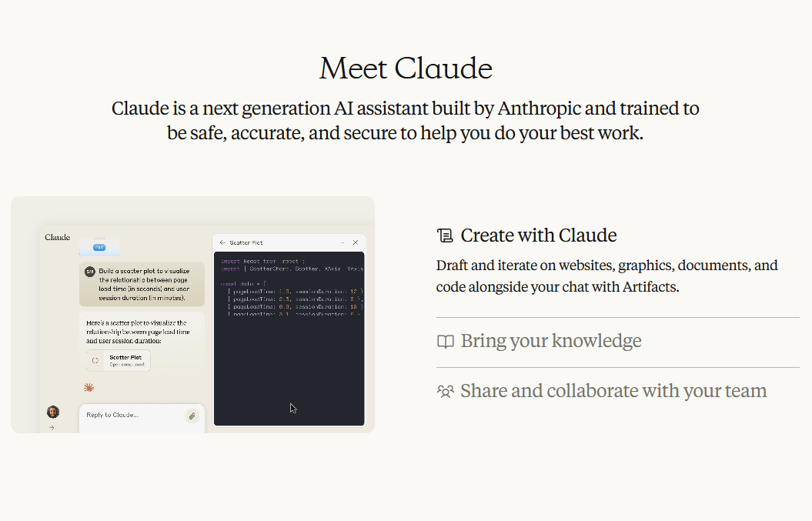Click the SW user initials badge
The height and width of the screenshot is (521, 812).
(90, 272)
